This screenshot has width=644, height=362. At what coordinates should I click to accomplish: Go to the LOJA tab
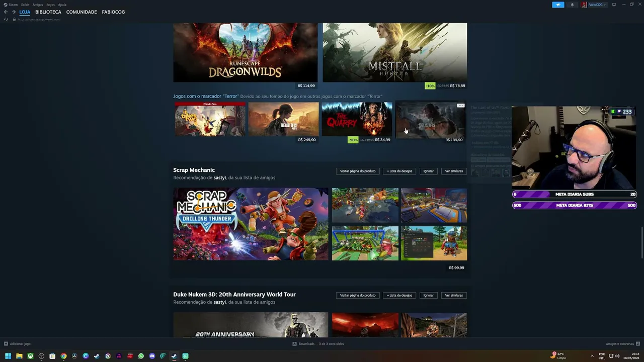[25, 12]
